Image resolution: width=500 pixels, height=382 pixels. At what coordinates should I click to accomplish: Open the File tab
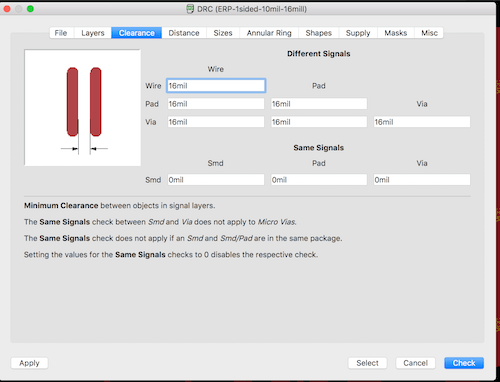point(62,33)
